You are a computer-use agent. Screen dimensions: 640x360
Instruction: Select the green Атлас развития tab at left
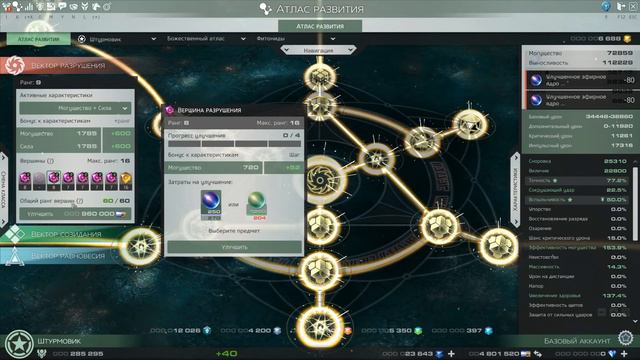tap(38, 39)
